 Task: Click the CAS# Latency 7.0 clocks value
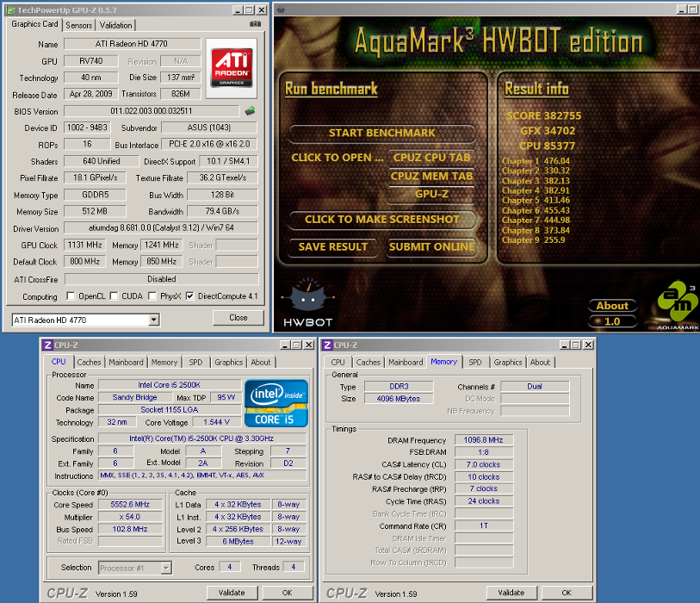click(x=484, y=464)
